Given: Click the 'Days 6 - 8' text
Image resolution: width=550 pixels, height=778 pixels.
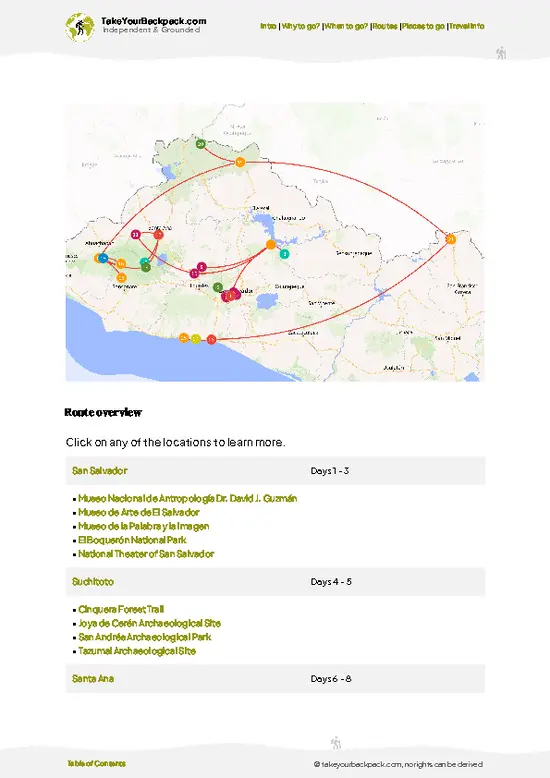Looking at the screenshot, I should 331,678.
